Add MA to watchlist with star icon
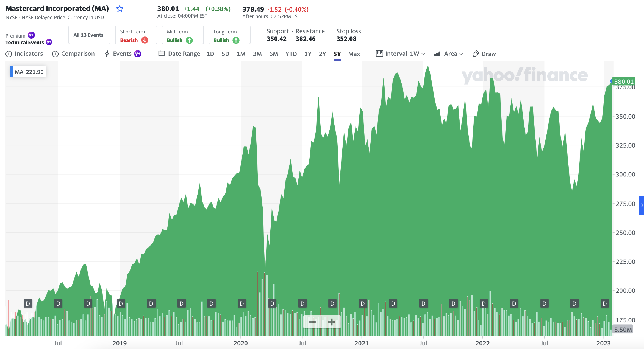The image size is (644, 349). [x=120, y=9]
